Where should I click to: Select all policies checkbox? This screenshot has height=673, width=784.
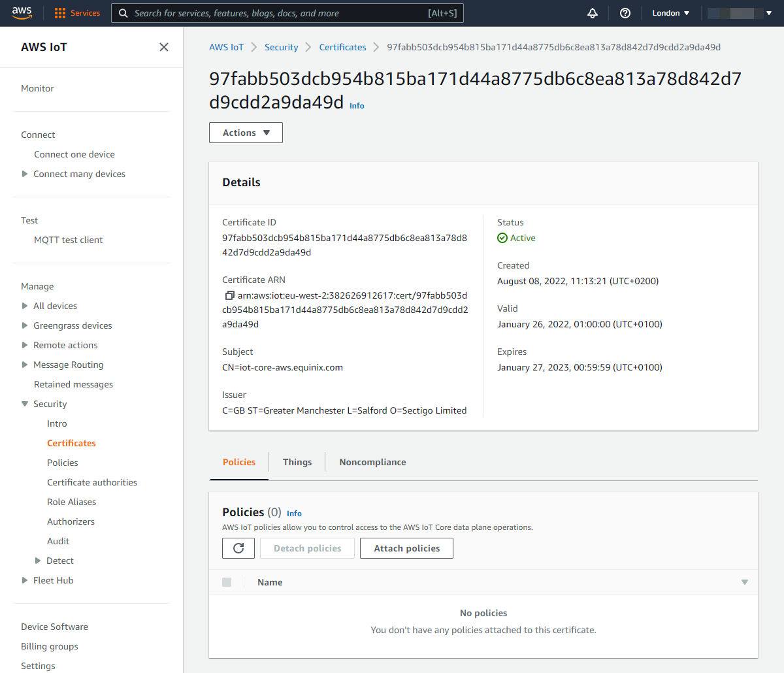point(227,582)
